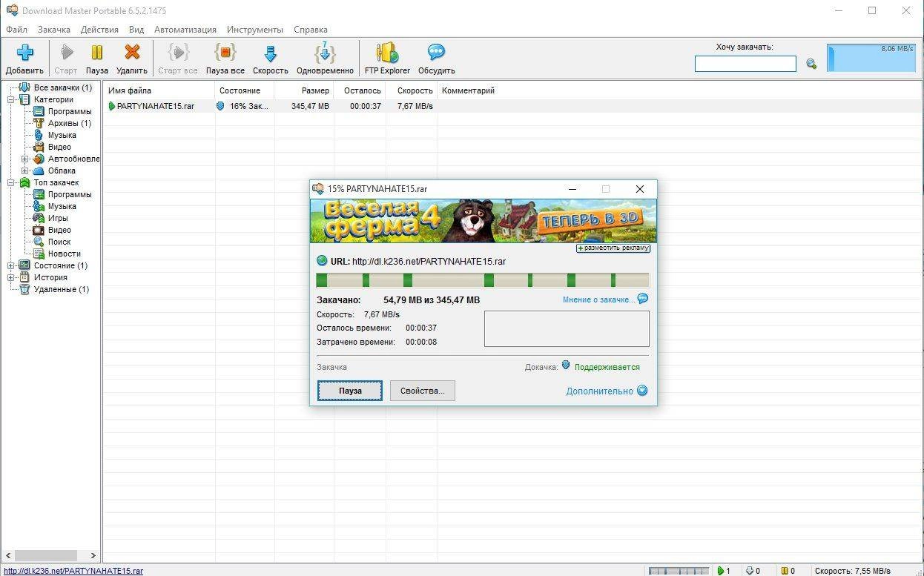Select Видео under Категории
Screen dimensions: 924x576
(59, 147)
